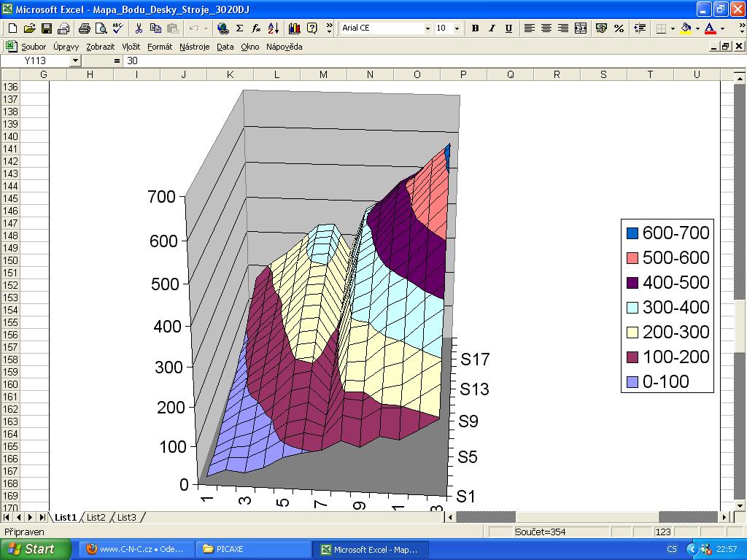Apply the Percent Style format

tap(619, 28)
